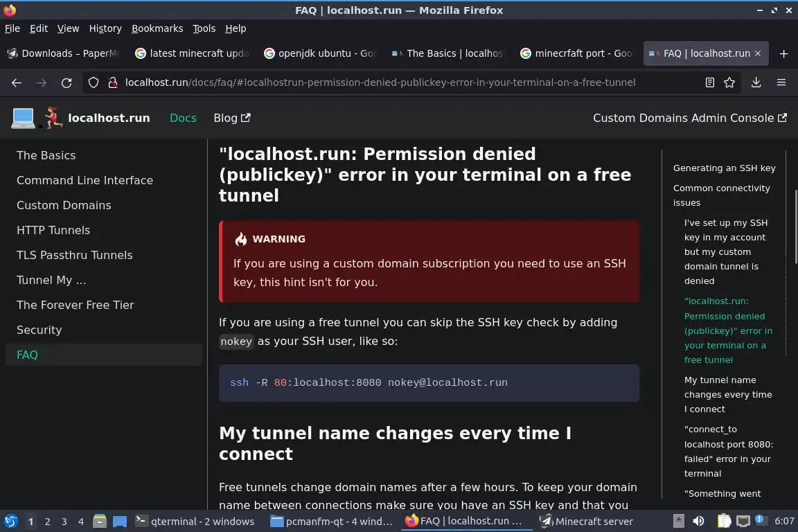Switch to the openjdk ubuntu Google tab
This screenshot has height=532, width=798.
click(321, 53)
